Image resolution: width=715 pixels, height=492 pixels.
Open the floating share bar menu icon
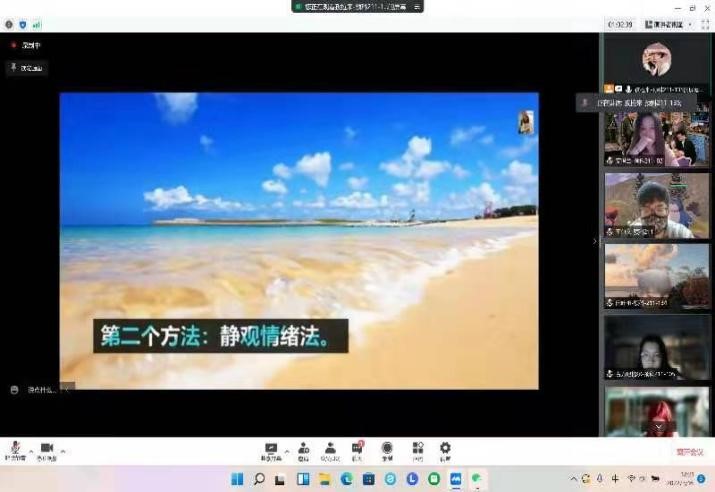pos(417,6)
